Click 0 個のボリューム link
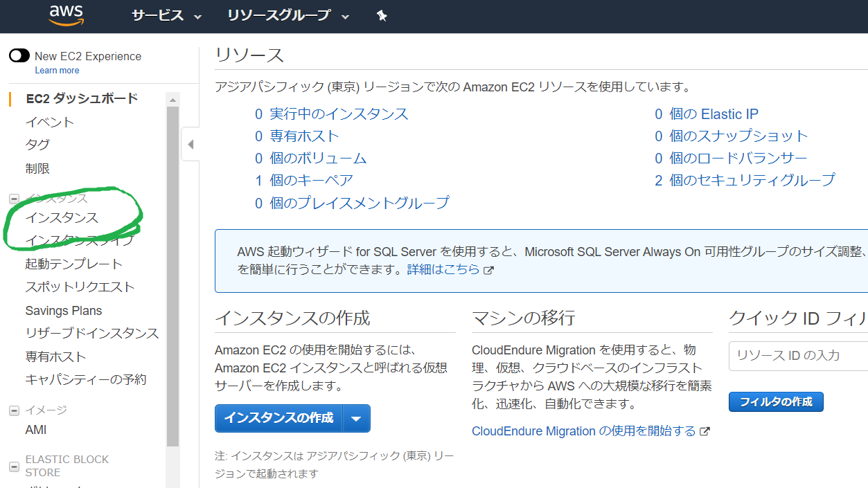The image size is (868, 488). pos(311,158)
